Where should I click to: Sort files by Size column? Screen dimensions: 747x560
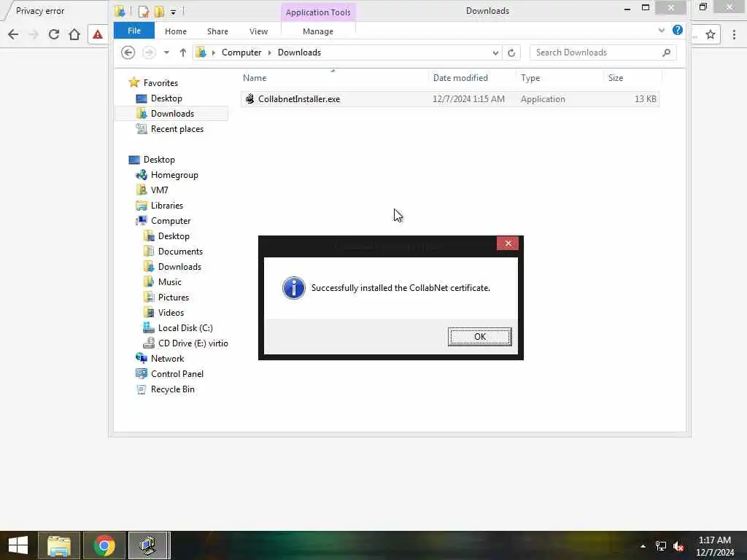click(616, 77)
